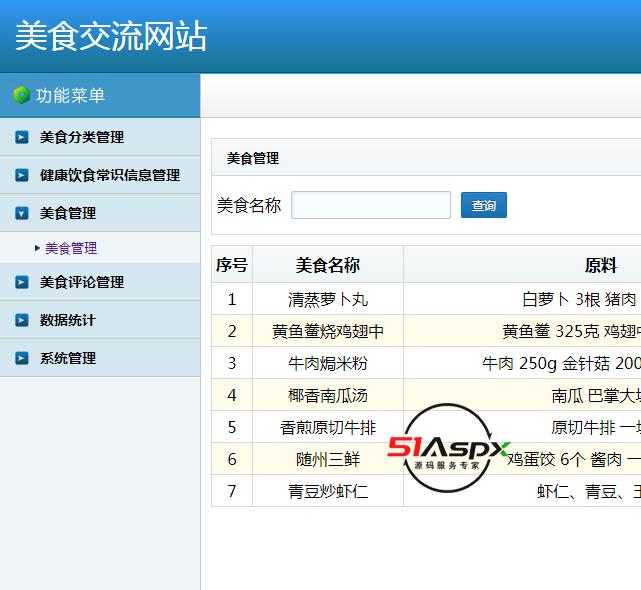Screen dimensions: 641x590
Task: Open 美食分类管理 menu item
Action: pos(82,137)
